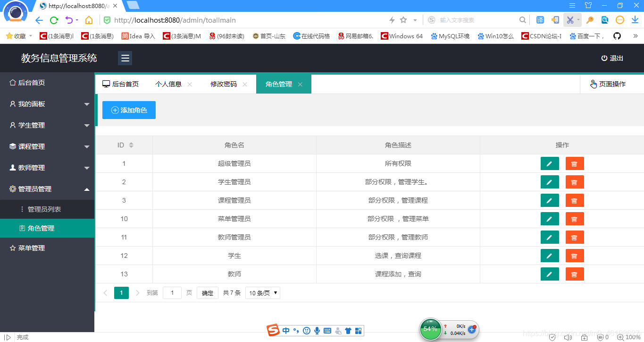The height and width of the screenshot is (342, 644).
Task: Toggle sidebar with hamburger menu icon
Action: pos(125,58)
